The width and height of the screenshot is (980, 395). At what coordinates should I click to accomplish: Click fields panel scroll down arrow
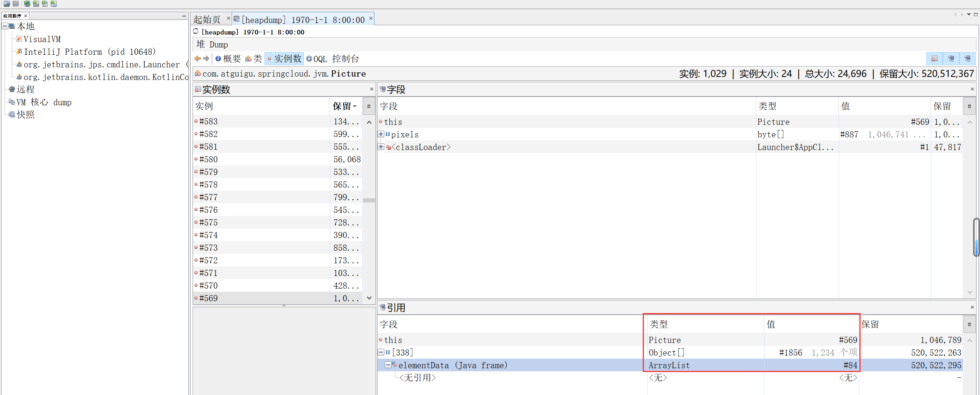(x=970, y=292)
